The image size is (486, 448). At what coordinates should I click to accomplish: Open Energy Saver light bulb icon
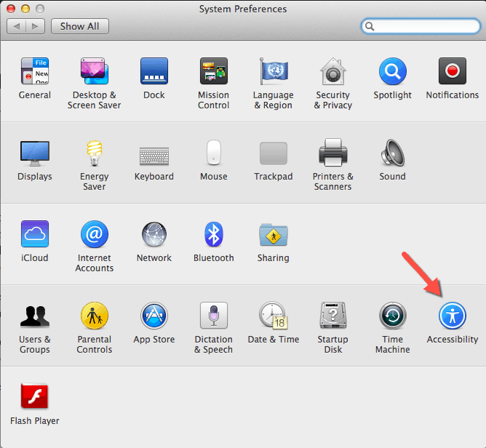pyautogui.click(x=95, y=153)
